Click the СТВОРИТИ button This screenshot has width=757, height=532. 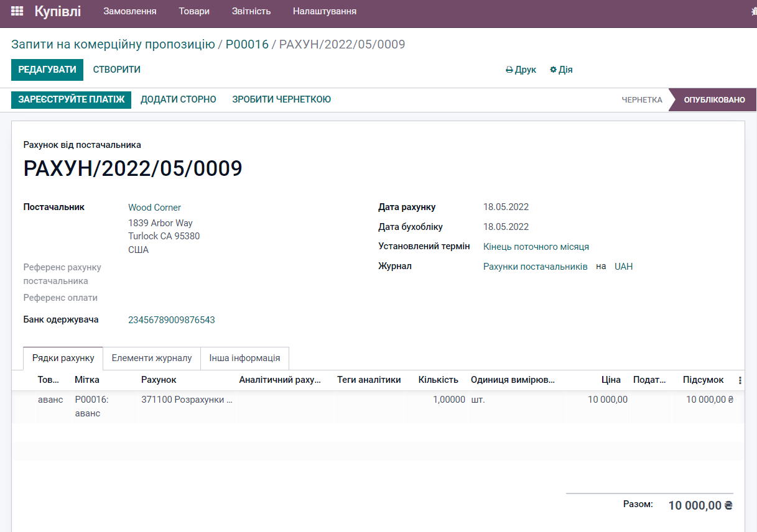tap(116, 70)
